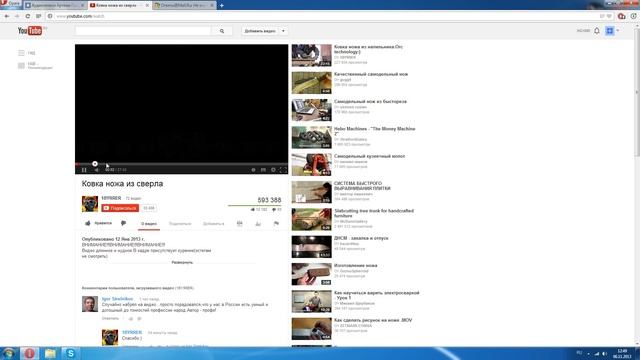Image resolution: width=640 pixels, height=360 pixels.
Task: Open 'Изготовление ножа' suggested video
Action: tap(355, 265)
